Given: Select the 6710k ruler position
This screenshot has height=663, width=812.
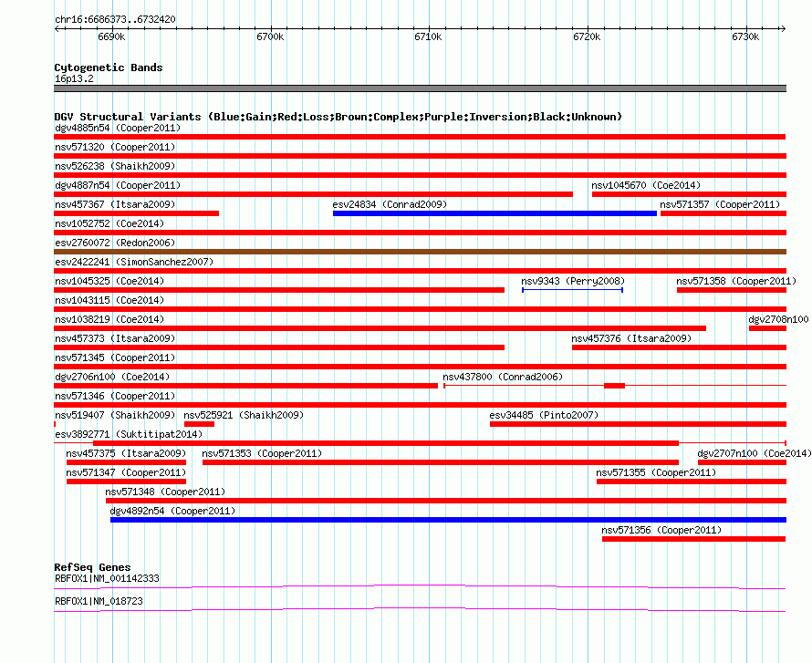Looking at the screenshot, I should pyautogui.click(x=428, y=36).
